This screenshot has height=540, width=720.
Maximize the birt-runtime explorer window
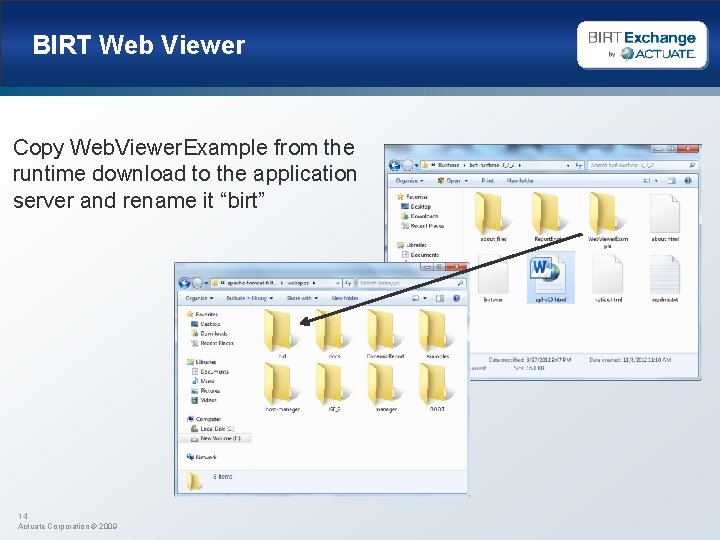coord(670,149)
